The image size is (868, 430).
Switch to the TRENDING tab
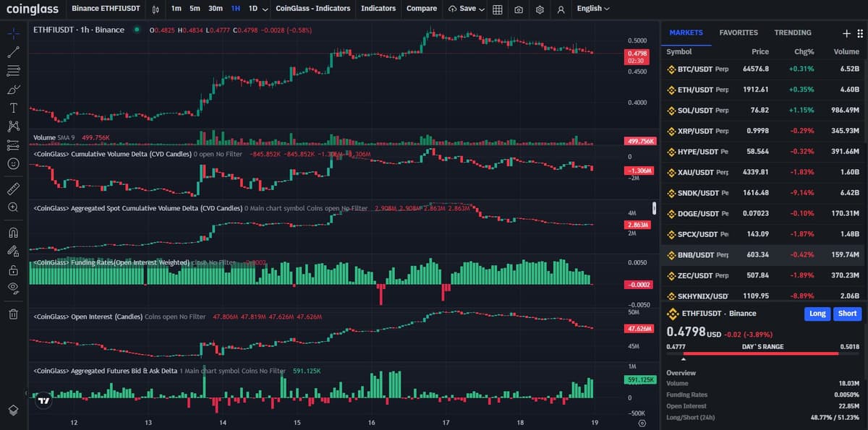coord(793,33)
